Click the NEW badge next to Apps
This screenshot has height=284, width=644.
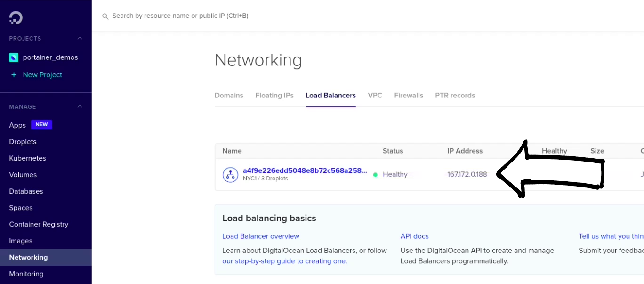point(41,125)
